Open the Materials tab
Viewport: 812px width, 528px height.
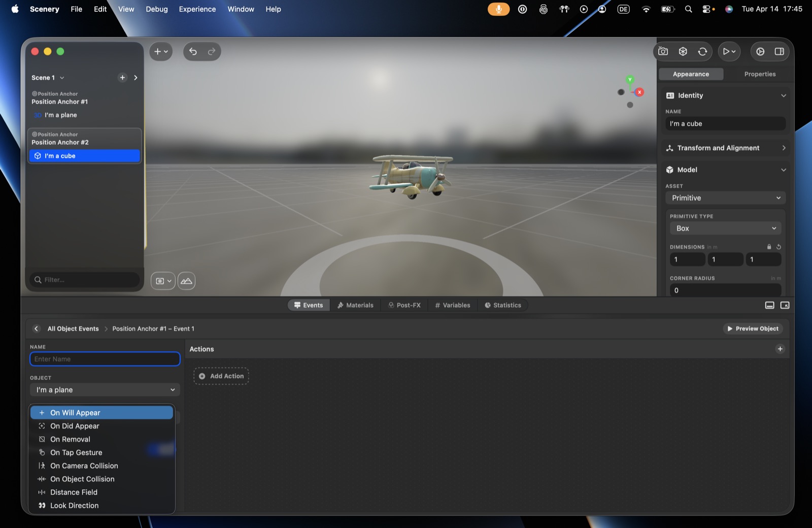(355, 305)
